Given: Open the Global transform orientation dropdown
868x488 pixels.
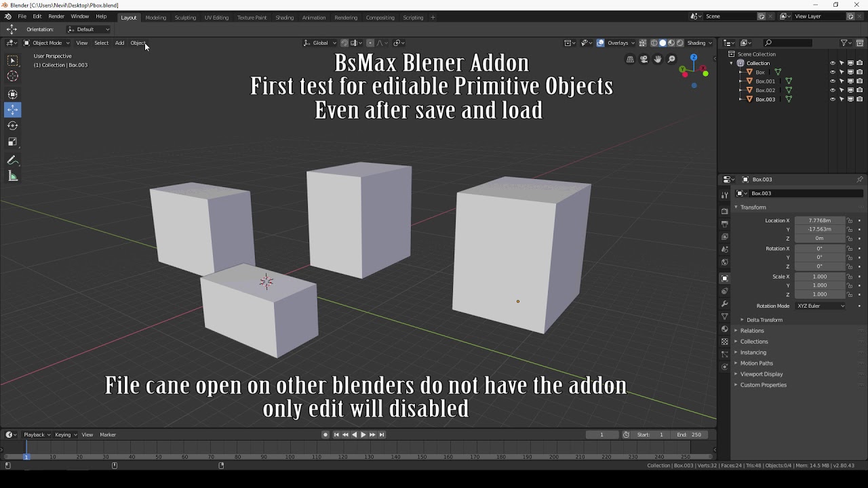Looking at the screenshot, I should [320, 43].
